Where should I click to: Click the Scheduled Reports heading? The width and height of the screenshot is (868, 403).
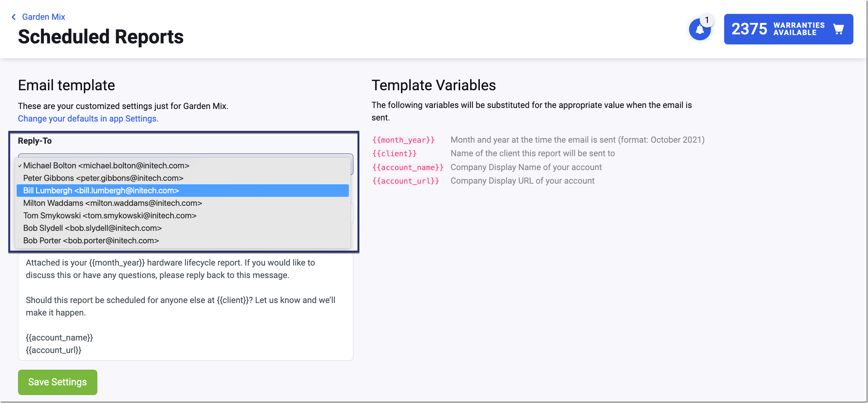pos(101,37)
